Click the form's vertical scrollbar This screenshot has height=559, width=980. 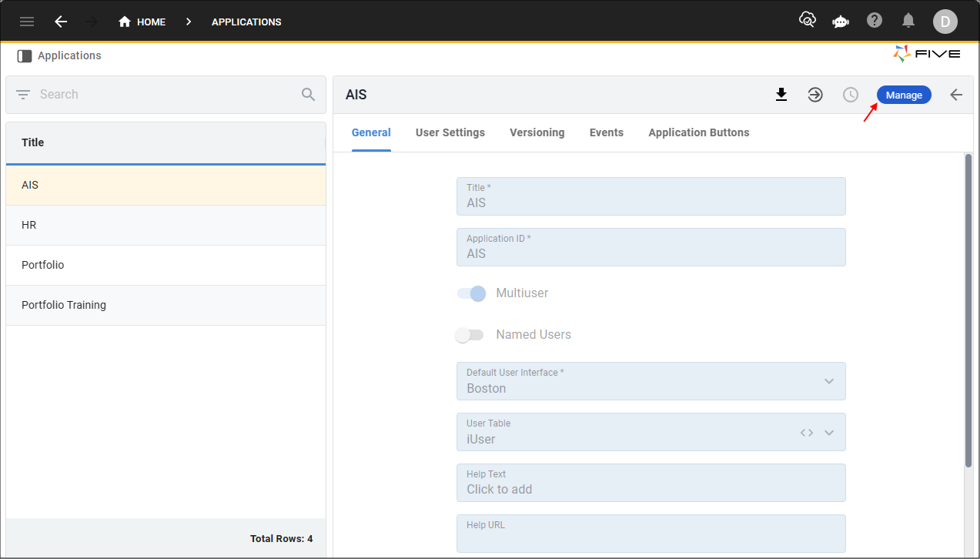tap(968, 310)
